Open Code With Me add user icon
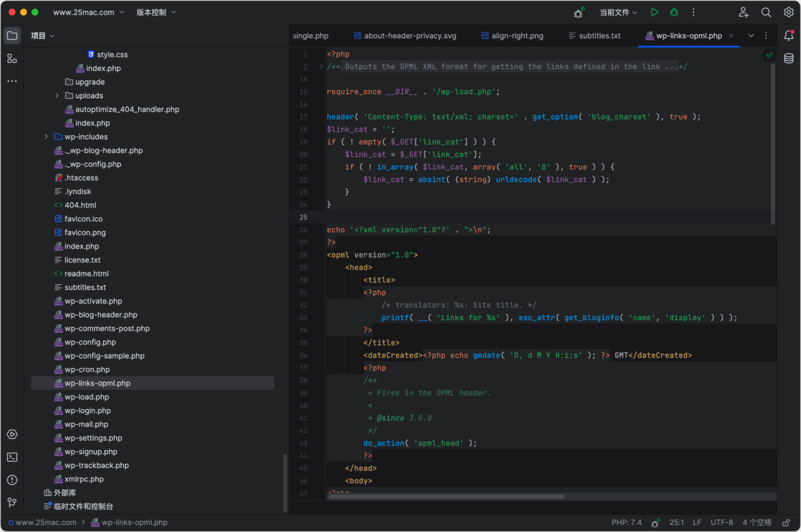 [744, 12]
